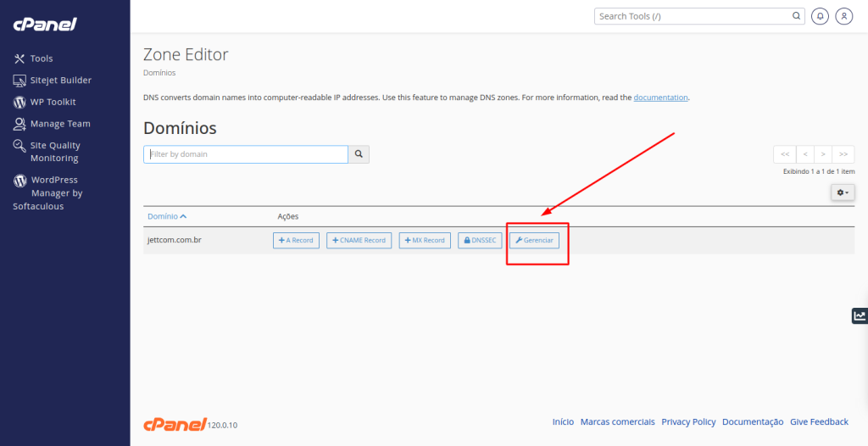868x446 pixels.
Task: Open WP Toolkit from sidebar
Action: [x=53, y=102]
